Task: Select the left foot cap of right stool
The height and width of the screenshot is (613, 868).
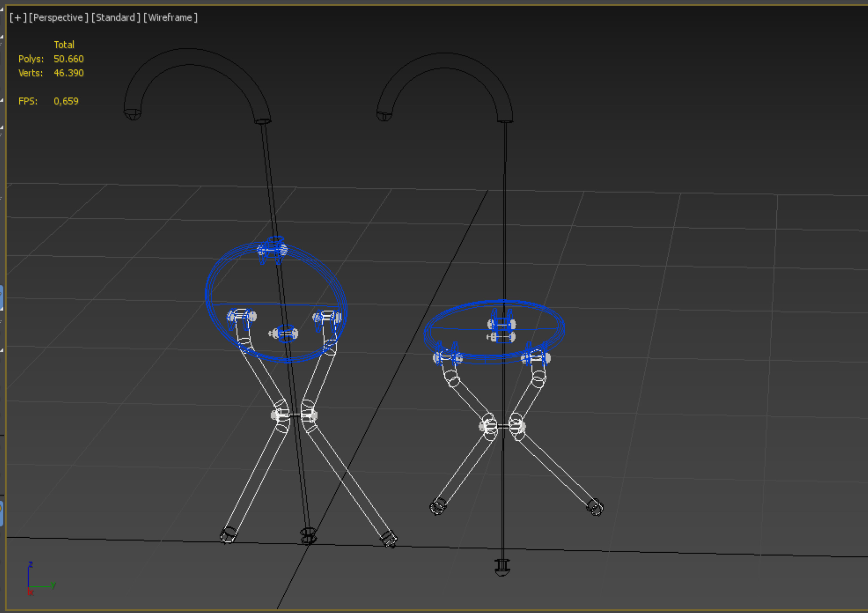Action: [438, 506]
